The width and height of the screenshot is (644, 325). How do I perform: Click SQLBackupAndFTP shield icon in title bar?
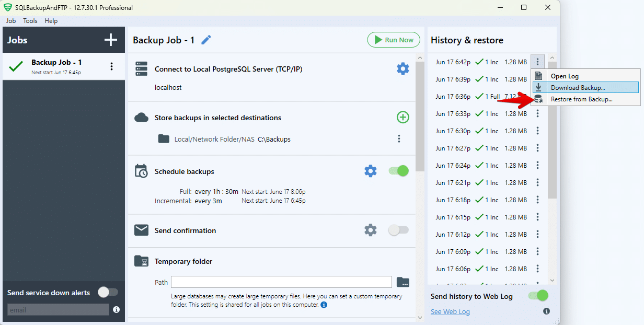(x=8, y=7)
